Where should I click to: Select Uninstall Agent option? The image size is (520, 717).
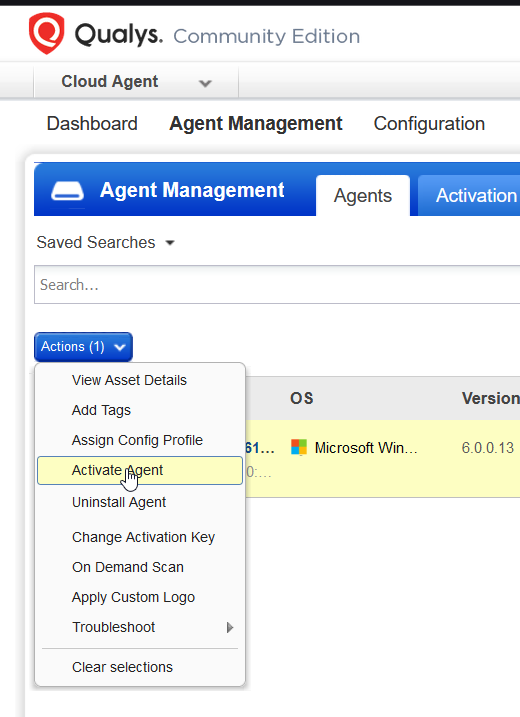tap(119, 502)
